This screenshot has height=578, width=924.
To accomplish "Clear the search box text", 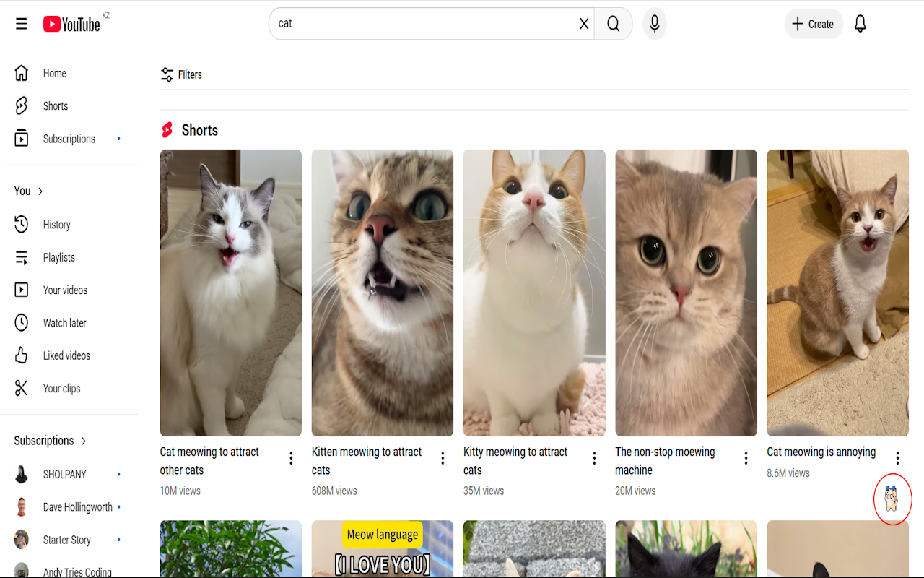I will click(584, 24).
